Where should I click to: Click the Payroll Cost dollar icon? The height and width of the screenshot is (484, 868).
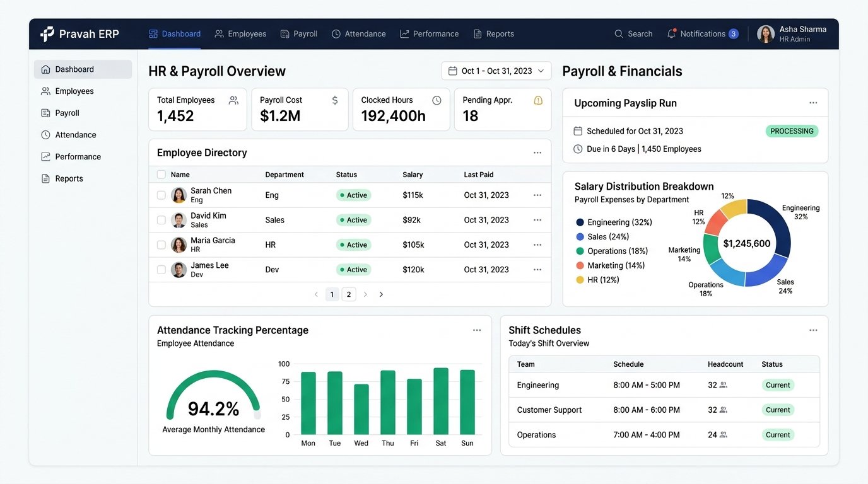[335, 100]
